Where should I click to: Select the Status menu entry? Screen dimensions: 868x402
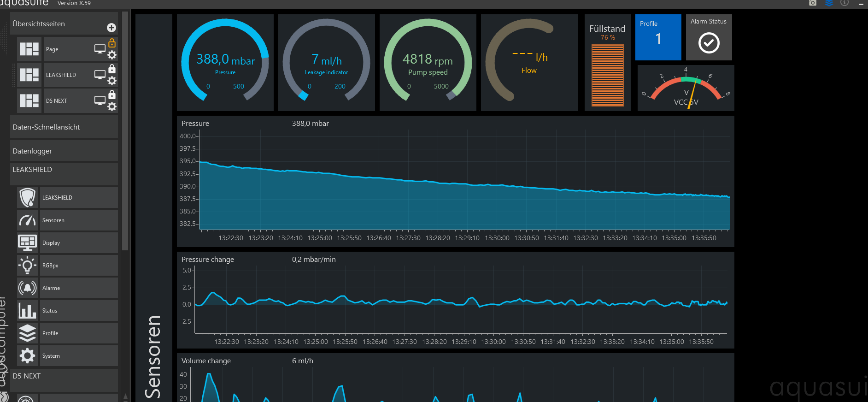pyautogui.click(x=79, y=311)
